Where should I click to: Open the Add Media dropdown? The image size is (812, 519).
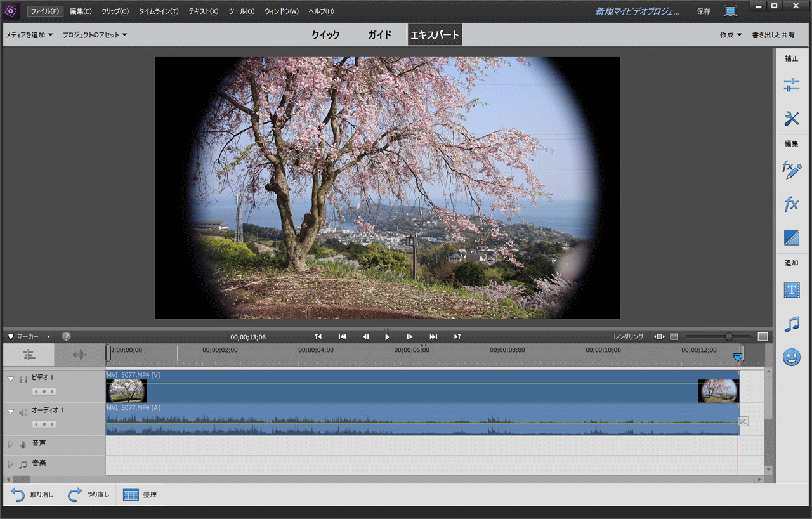click(29, 35)
